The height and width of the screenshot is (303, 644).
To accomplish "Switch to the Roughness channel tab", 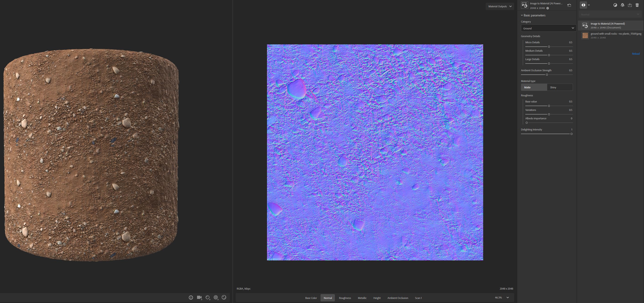I will [x=345, y=298].
